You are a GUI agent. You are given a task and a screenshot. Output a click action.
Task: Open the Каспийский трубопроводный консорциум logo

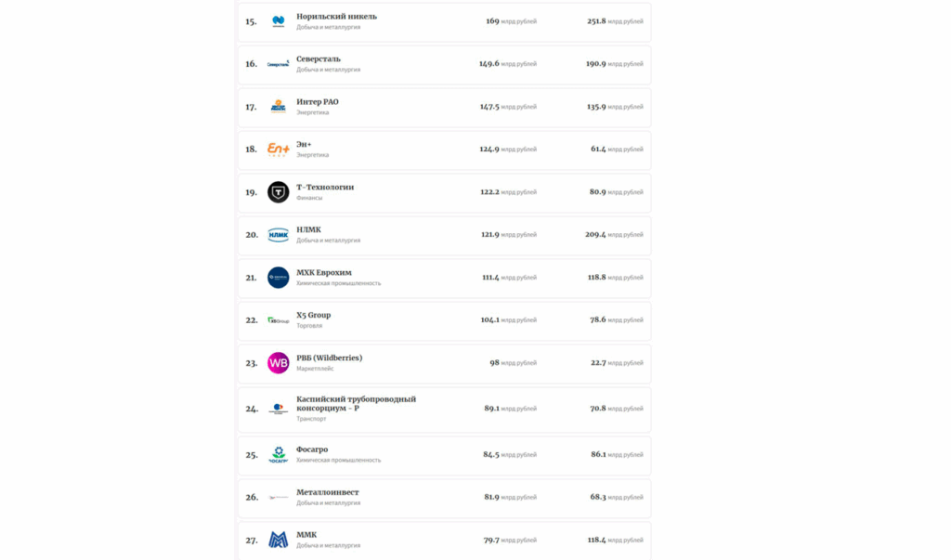click(x=278, y=409)
